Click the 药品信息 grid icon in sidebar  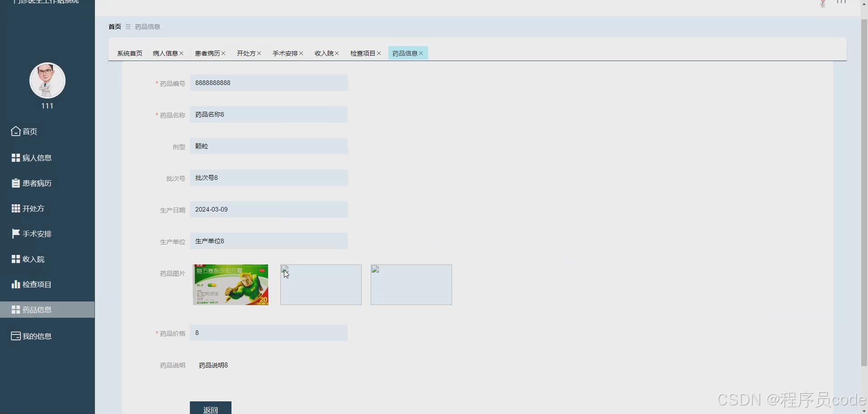coord(16,310)
